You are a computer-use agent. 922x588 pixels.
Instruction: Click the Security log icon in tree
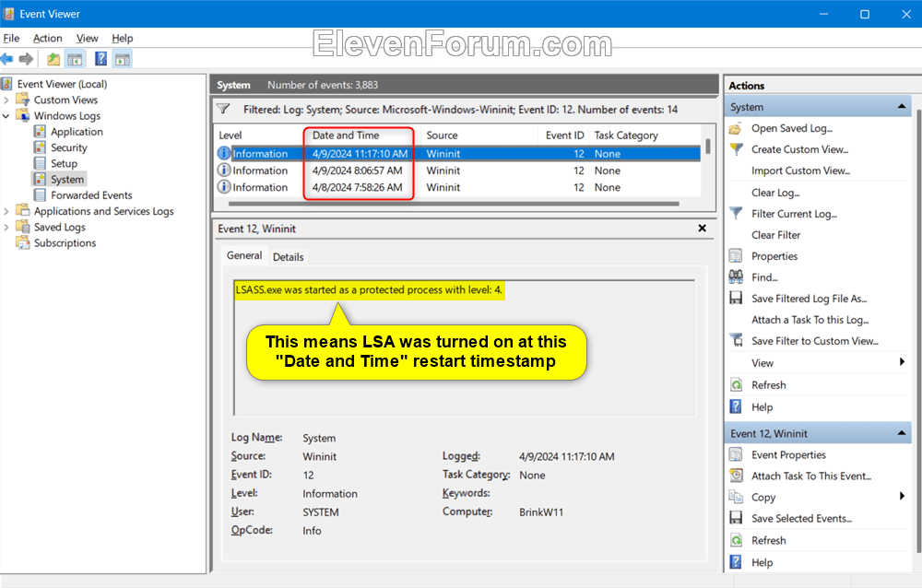pos(40,147)
